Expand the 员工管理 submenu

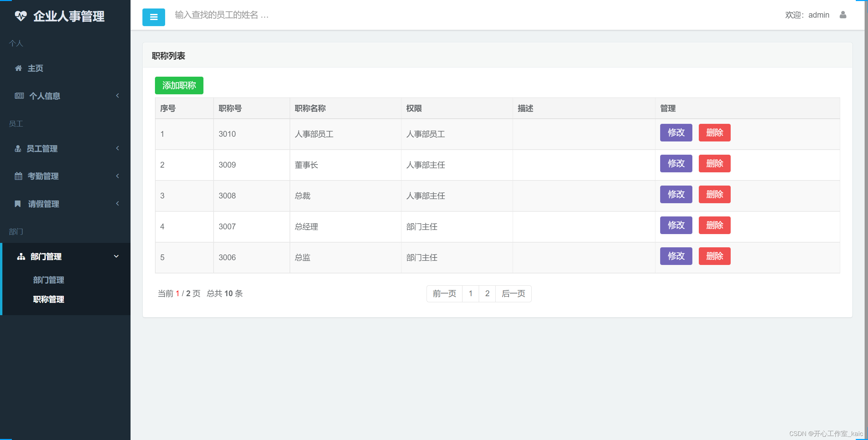(117, 148)
